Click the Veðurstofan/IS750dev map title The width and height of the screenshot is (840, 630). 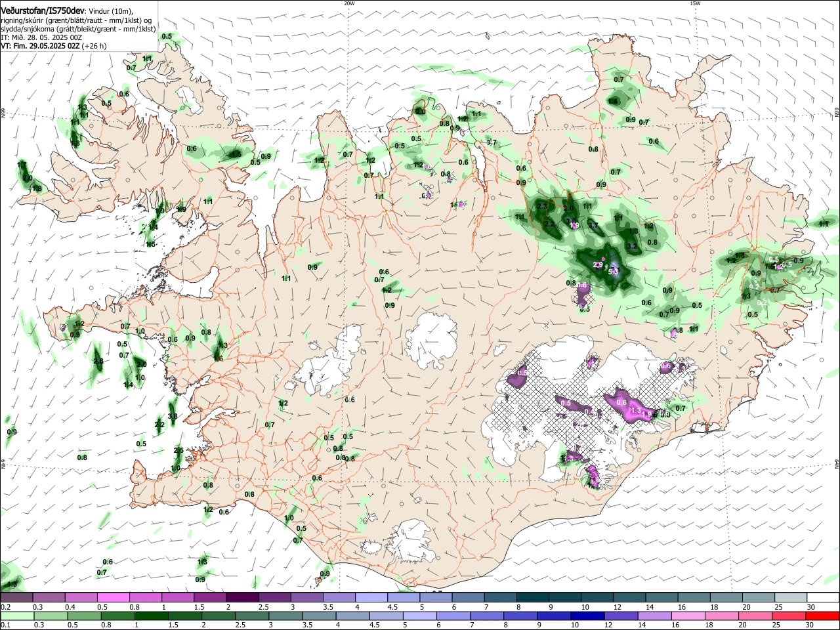coord(42,11)
